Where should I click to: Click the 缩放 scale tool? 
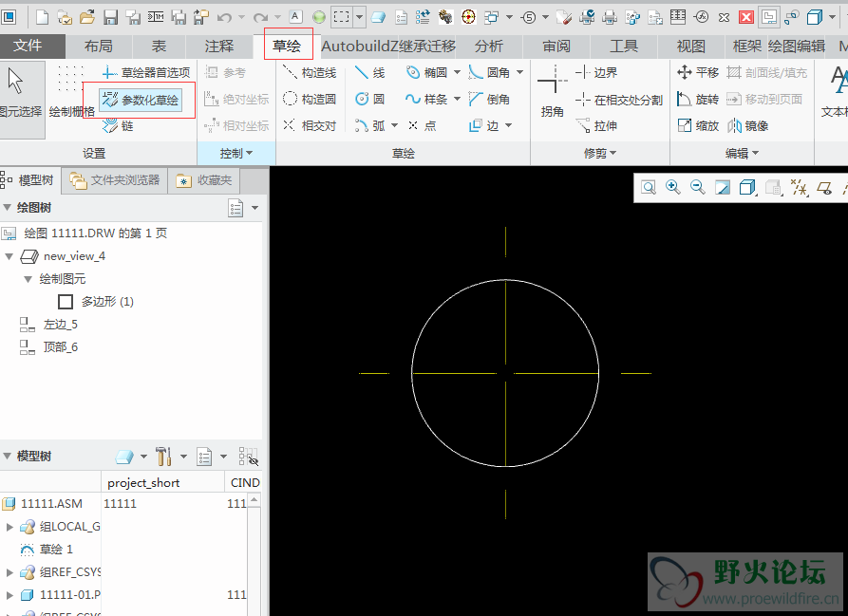pos(698,125)
